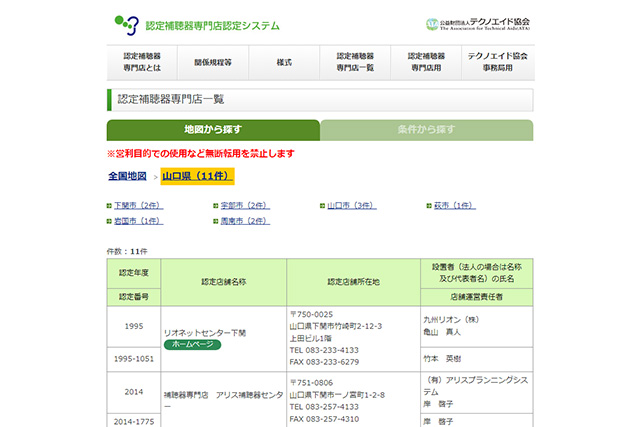The image size is (640, 427).
Task: Open the 認定補聴器専門店とは menu item
Action: point(142,62)
